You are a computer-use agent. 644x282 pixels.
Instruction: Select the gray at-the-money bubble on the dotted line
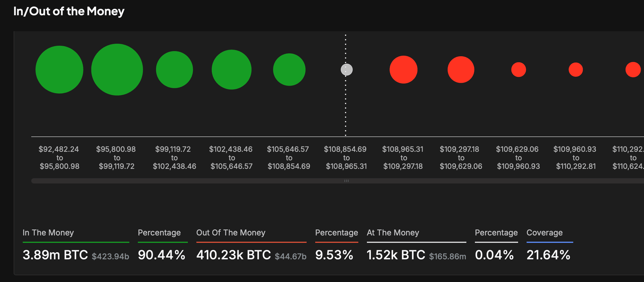[346, 70]
